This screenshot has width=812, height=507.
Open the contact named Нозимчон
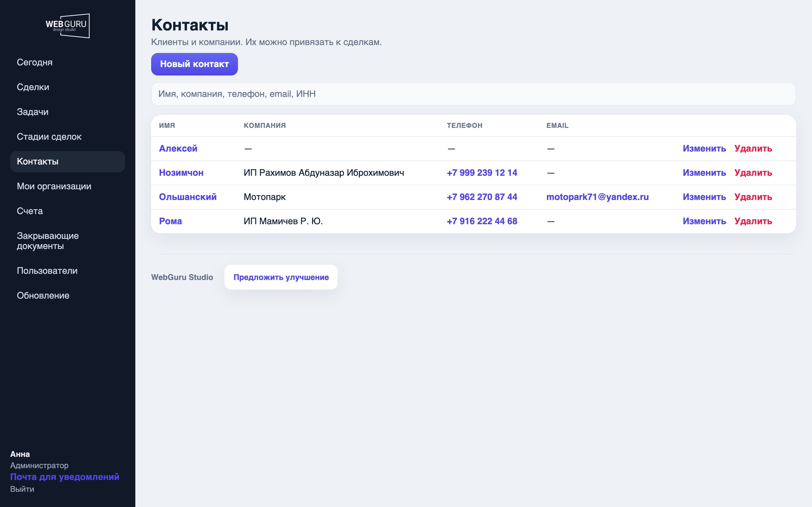[181, 173]
